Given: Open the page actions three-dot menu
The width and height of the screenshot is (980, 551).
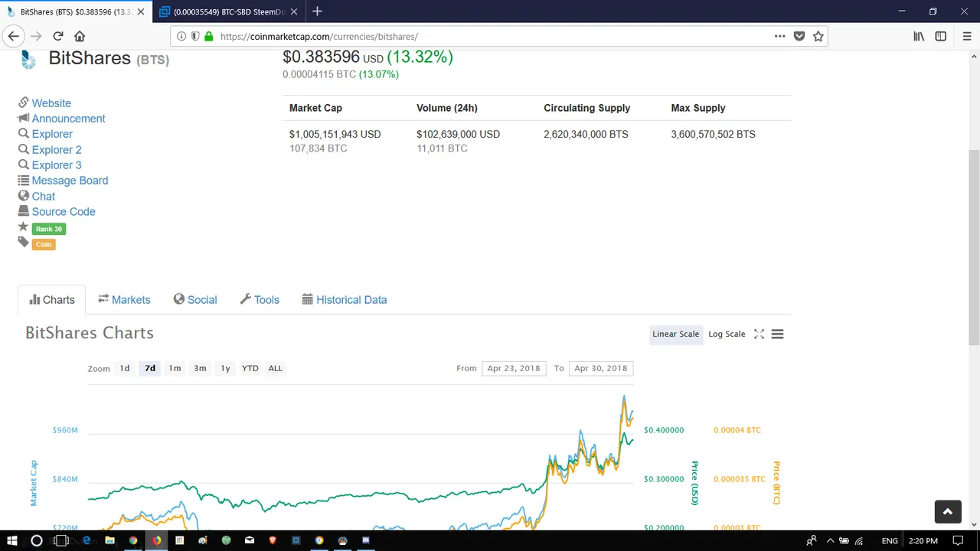Looking at the screenshot, I should point(779,36).
